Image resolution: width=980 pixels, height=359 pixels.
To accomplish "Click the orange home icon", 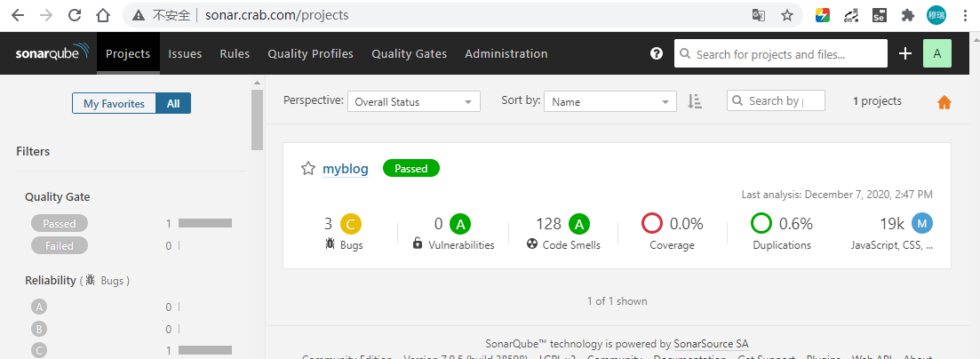I will (x=944, y=102).
